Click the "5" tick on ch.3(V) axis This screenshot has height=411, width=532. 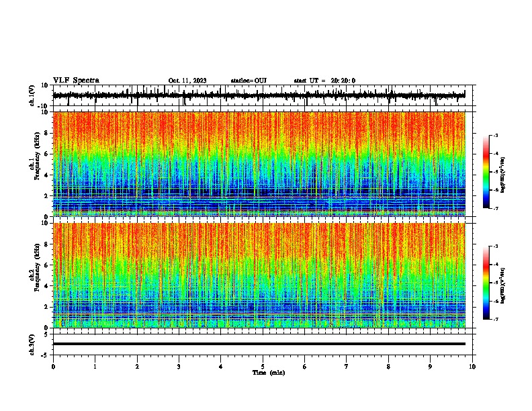[47, 334]
